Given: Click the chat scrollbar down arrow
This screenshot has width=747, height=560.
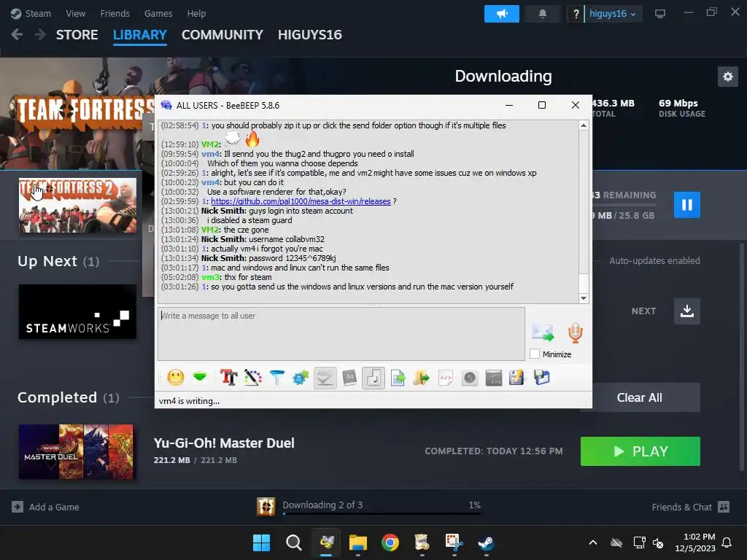Looking at the screenshot, I should (x=584, y=298).
